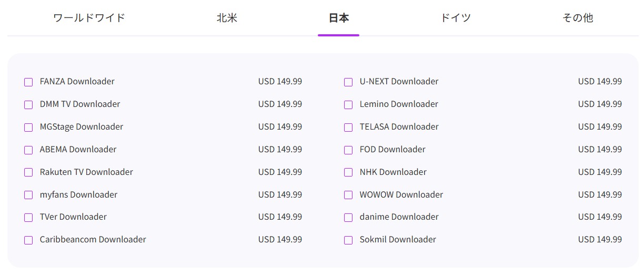Check the NHK Downloader checkbox
644x274 pixels.
[x=348, y=172]
